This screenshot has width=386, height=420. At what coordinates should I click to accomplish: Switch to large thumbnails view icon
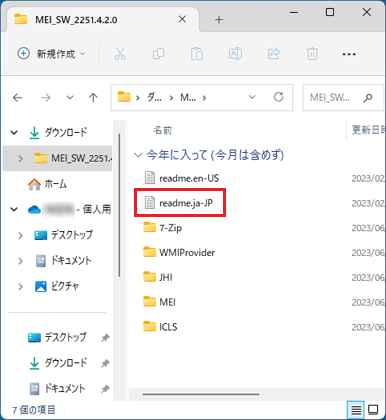373,409
